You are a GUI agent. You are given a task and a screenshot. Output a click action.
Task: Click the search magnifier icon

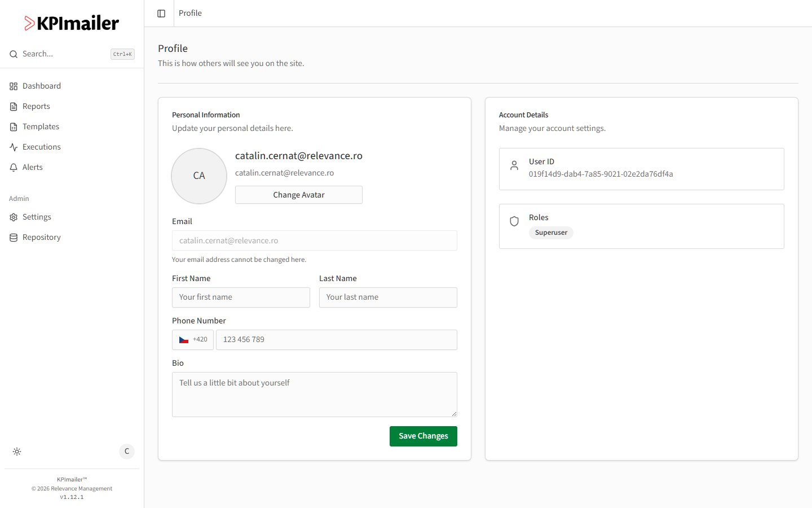point(14,54)
